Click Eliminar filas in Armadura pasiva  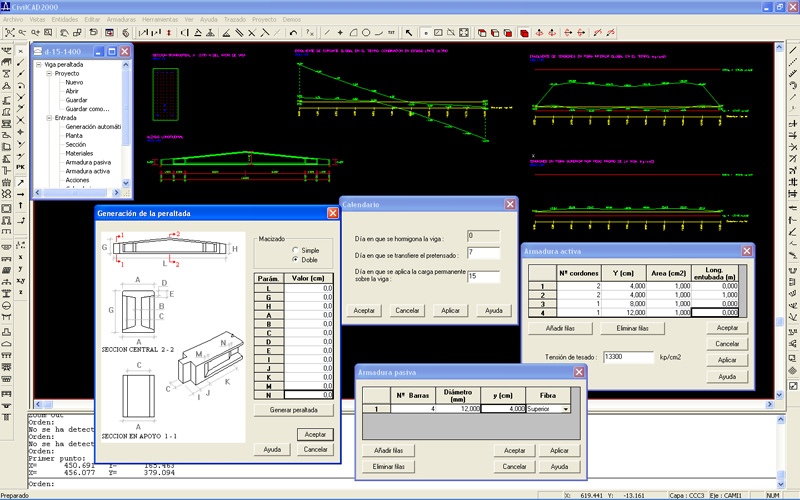tap(388, 467)
